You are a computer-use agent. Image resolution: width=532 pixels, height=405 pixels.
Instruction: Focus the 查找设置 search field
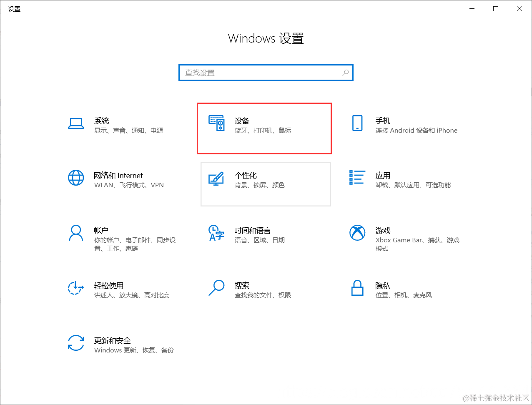coord(266,73)
